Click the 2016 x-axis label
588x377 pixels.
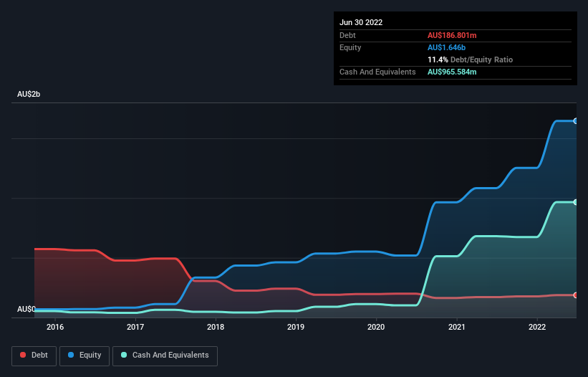pyautogui.click(x=55, y=327)
